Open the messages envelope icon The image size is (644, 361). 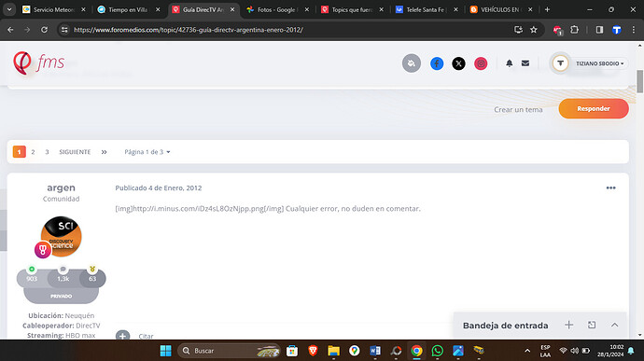(x=525, y=63)
